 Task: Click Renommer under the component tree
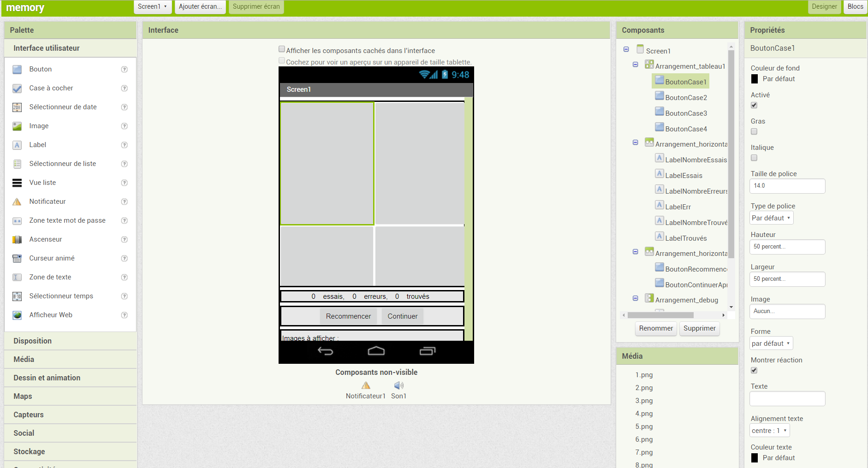(656, 328)
